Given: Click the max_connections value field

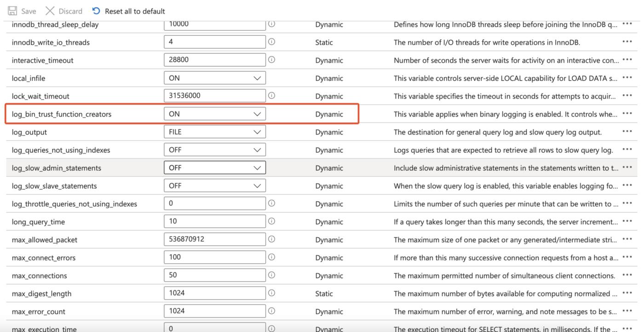Looking at the screenshot, I should point(214,275).
